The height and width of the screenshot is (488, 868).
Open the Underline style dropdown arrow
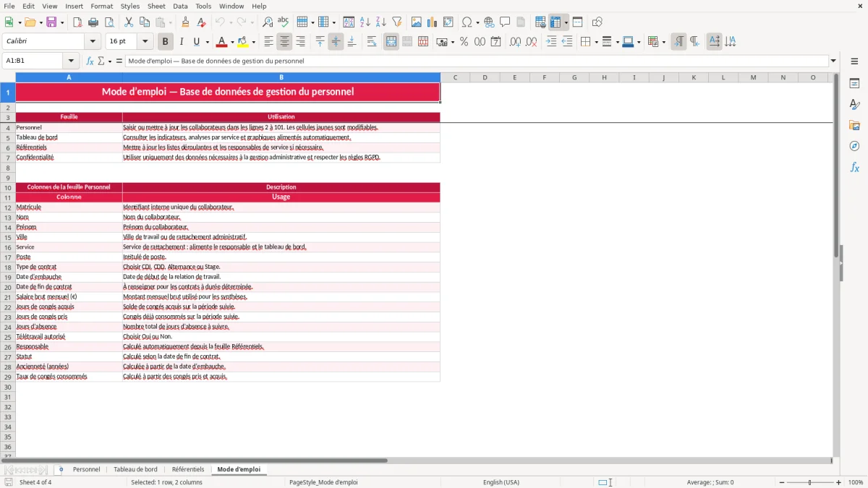(206, 42)
